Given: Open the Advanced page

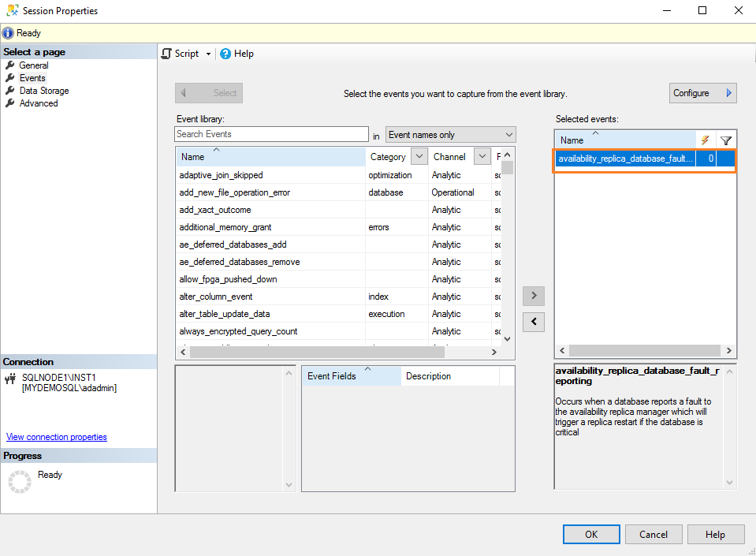Looking at the screenshot, I should coord(38,103).
